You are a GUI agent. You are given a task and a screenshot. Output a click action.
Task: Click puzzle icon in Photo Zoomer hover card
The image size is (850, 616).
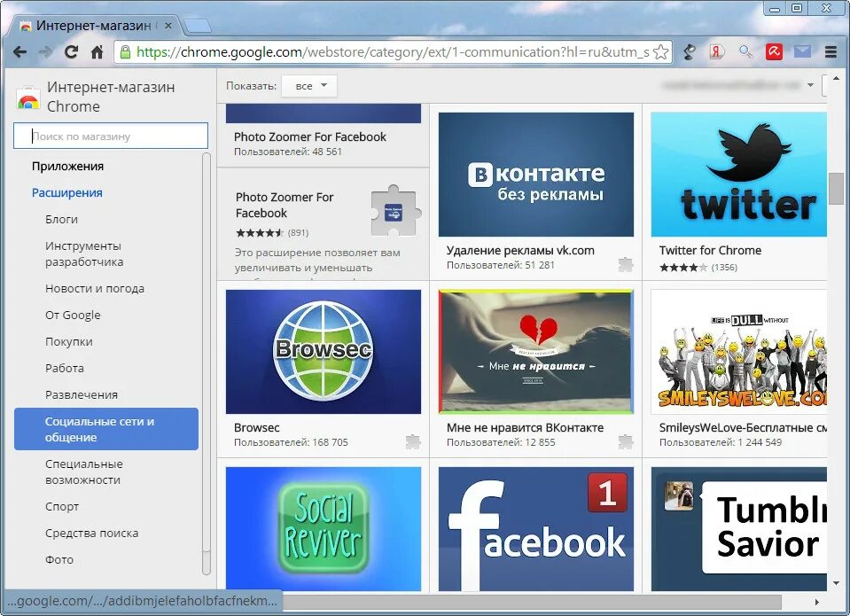click(395, 211)
